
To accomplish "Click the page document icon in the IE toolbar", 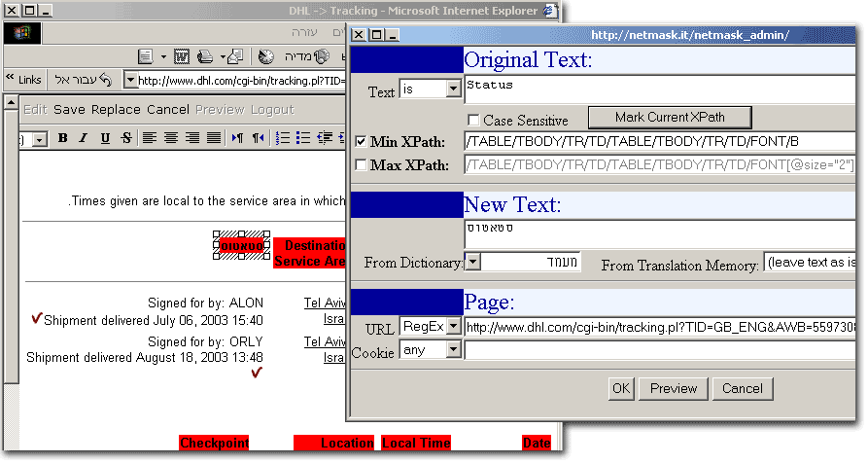I will coord(146,55).
